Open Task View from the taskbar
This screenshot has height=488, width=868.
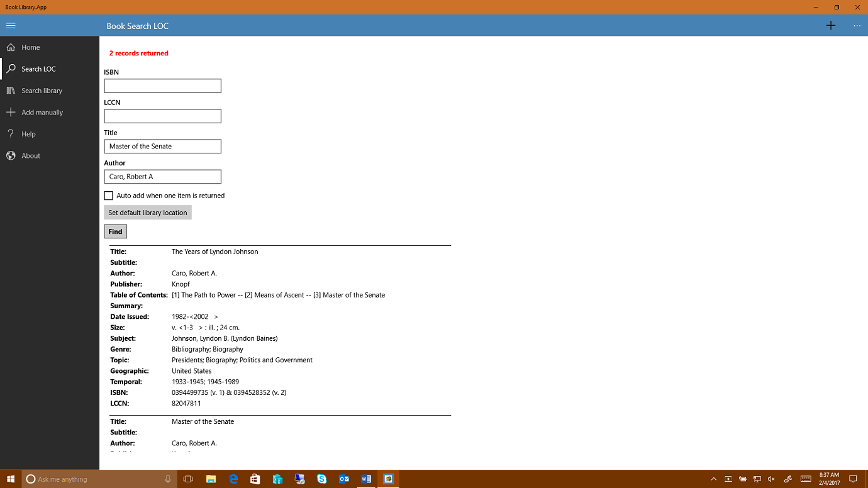point(188,479)
